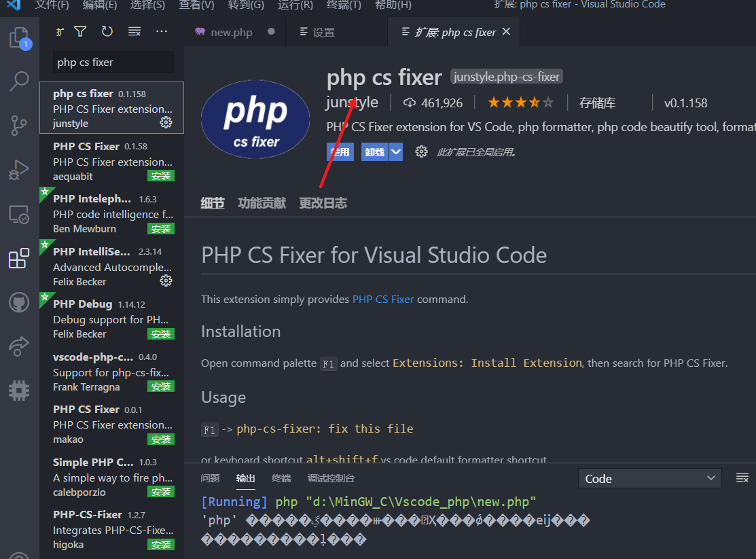Image resolution: width=756 pixels, height=559 pixels.
Task: Open the Remote Explorer view icon
Action: (x=19, y=214)
